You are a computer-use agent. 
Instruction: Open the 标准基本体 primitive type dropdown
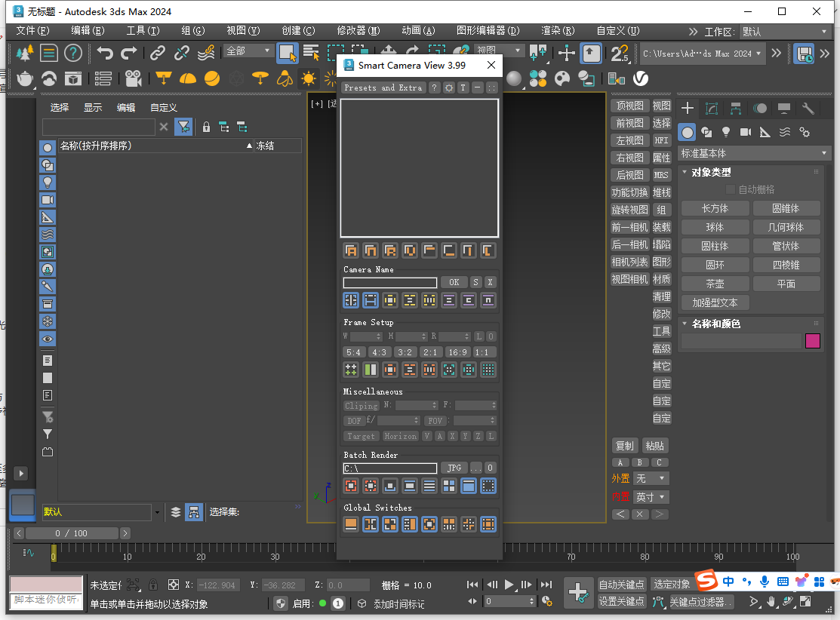753,154
